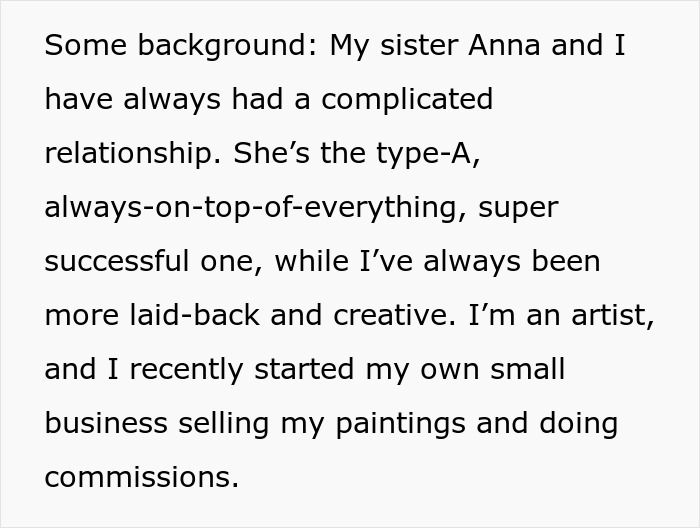Click the hyphenated phrase "always-on-top-of-everything"
Viewport: 700px width, 528px height.
pos(252,208)
